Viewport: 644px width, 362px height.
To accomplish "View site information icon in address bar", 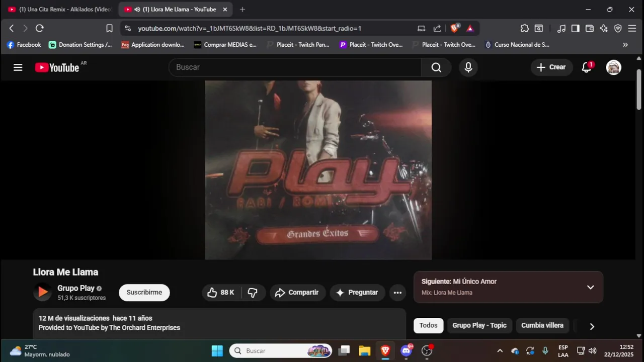I will [128, 29].
